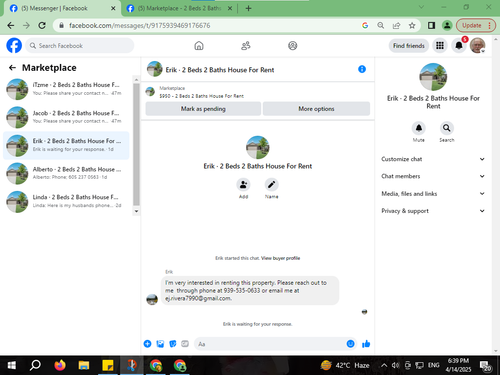Open the emoji picker in message box
Image resolution: width=500 pixels, height=375 pixels.
350,344
